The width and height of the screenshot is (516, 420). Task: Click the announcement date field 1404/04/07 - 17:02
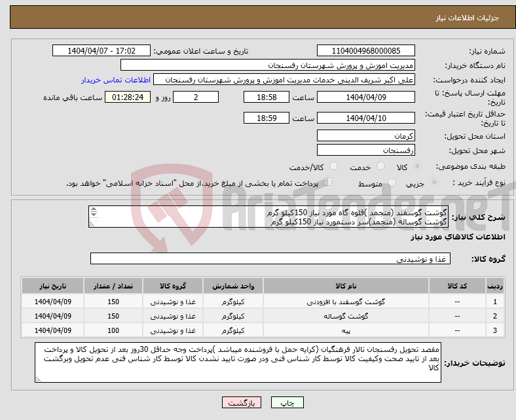coord(101,50)
